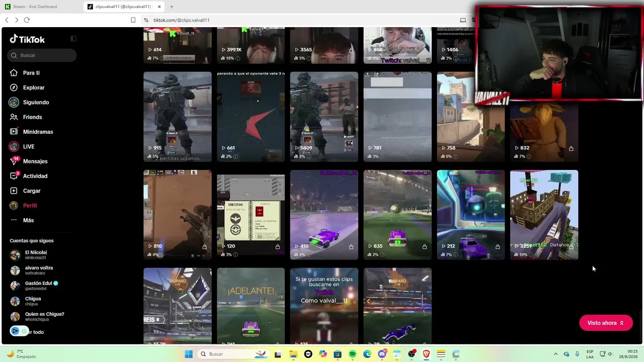This screenshot has height=362, width=644.
Task: Open a new browser tab
Action: 172,7
